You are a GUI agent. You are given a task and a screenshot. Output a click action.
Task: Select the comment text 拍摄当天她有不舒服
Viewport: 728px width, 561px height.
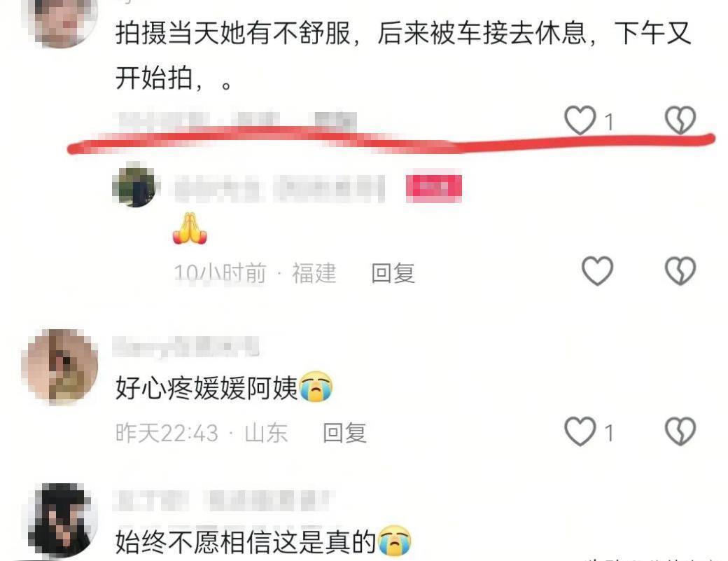pyautogui.click(x=232, y=34)
